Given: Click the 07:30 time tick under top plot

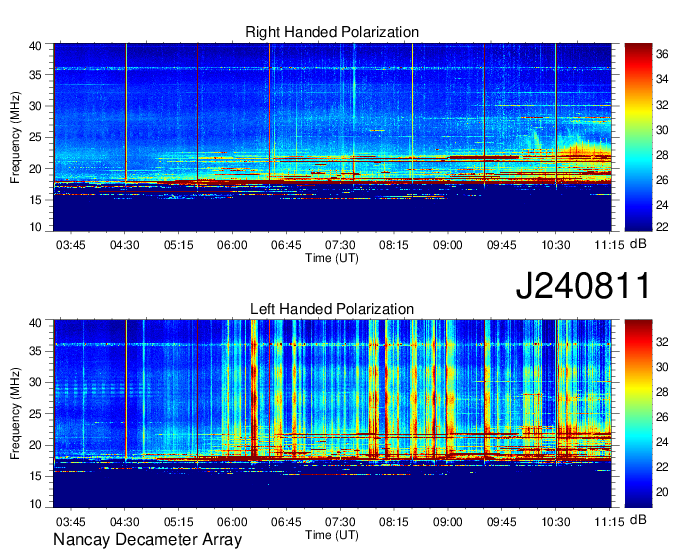Looking at the screenshot, I should (340, 245).
